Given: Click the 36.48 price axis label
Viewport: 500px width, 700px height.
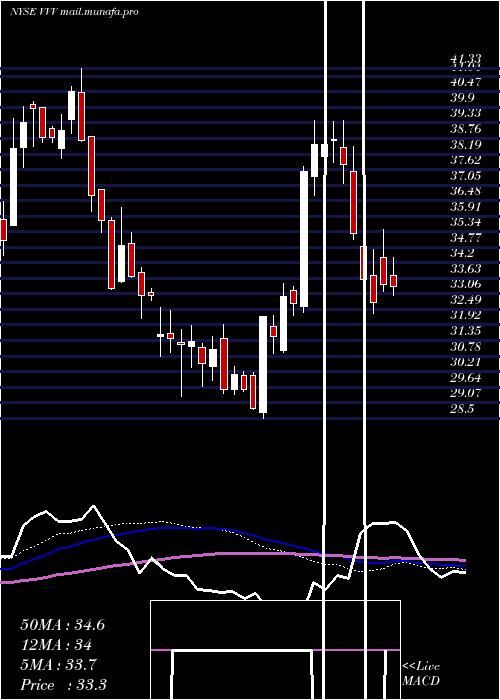Looking at the screenshot, I should pos(465,191).
